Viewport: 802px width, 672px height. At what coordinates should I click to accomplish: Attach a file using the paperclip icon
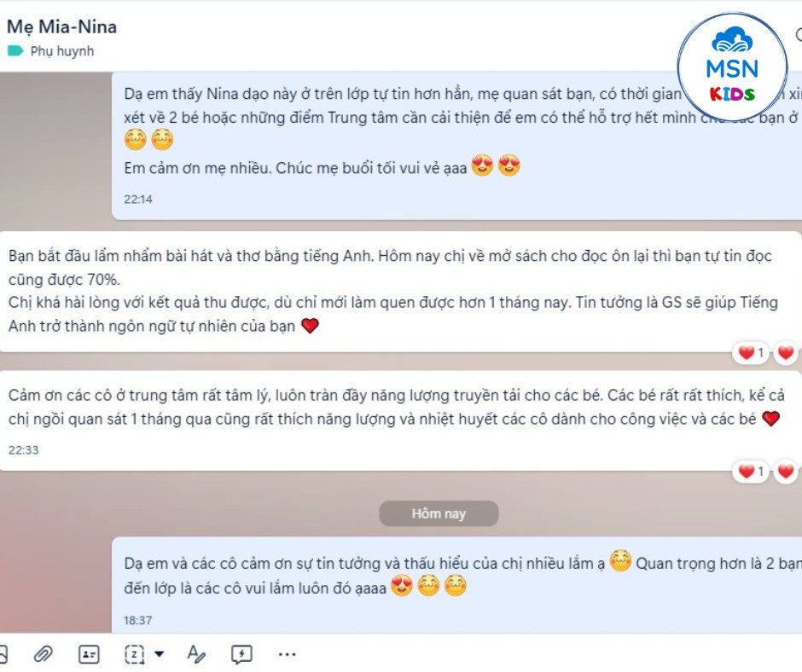43,654
